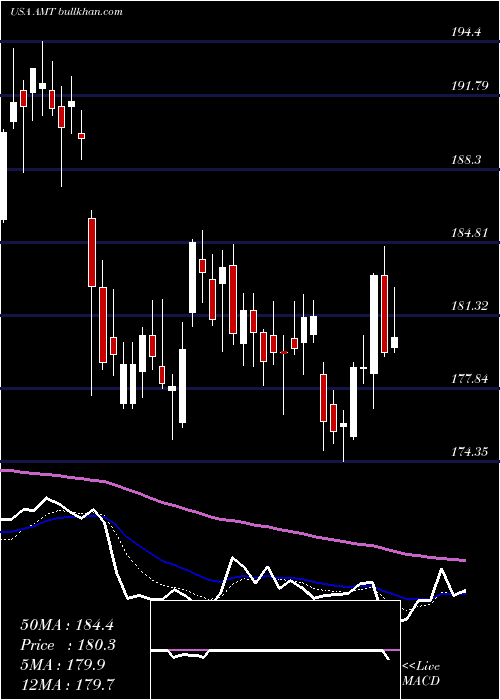The height and width of the screenshot is (700, 500).
Task: Click the Price : 180.3 readout
Action: click(x=68, y=645)
